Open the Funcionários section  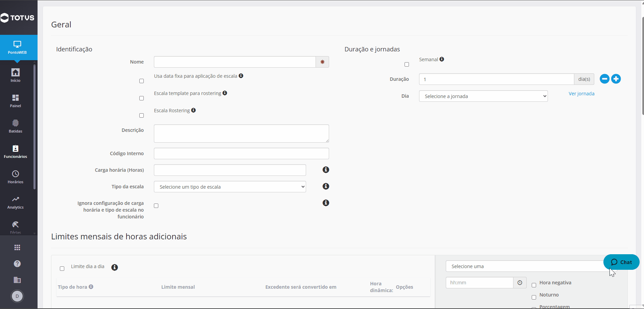coord(16,151)
